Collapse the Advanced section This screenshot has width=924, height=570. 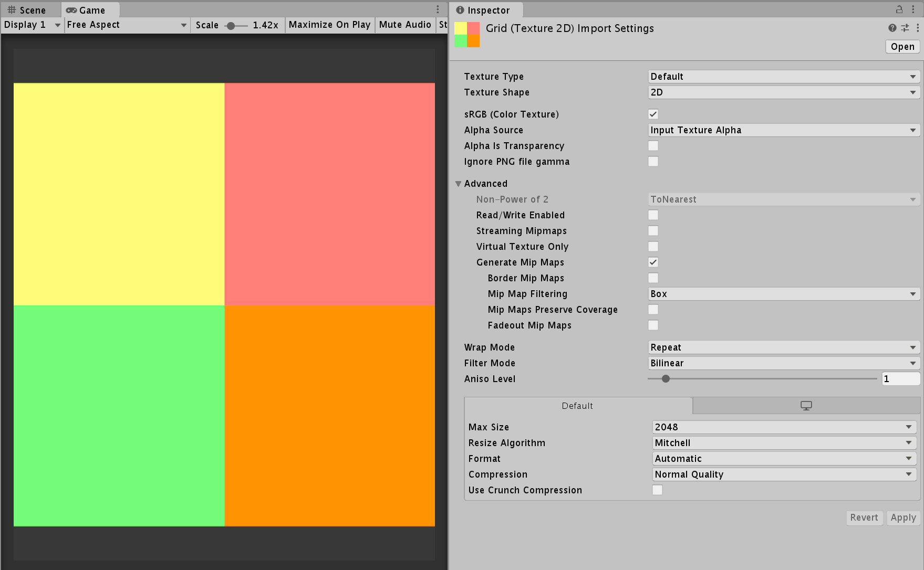[x=459, y=184]
